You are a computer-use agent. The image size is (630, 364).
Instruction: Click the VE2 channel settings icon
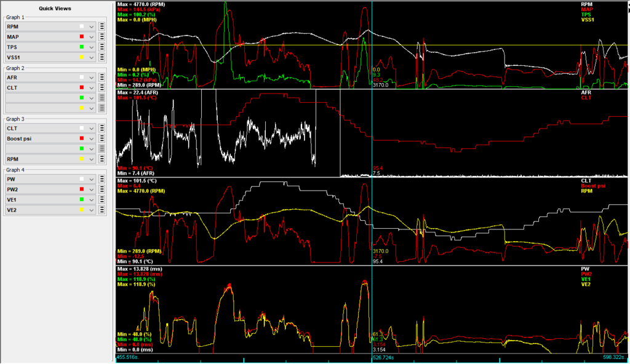click(x=102, y=210)
